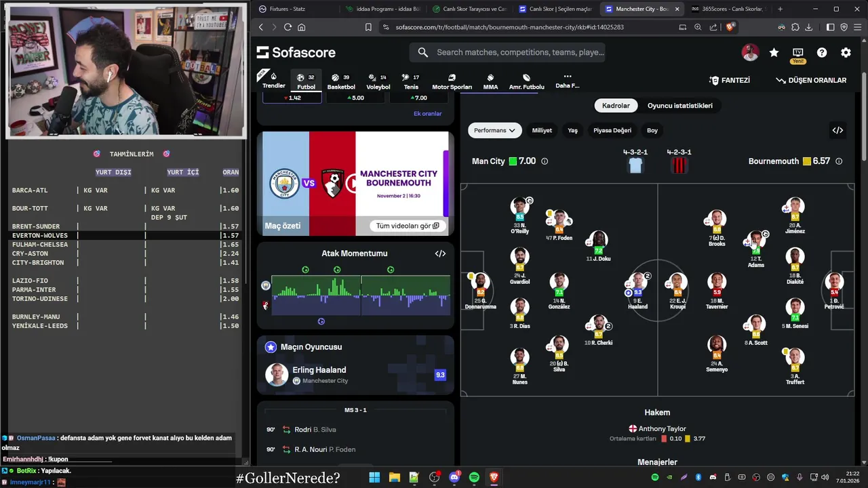Open Sofascore settings gear icon

tap(846, 52)
